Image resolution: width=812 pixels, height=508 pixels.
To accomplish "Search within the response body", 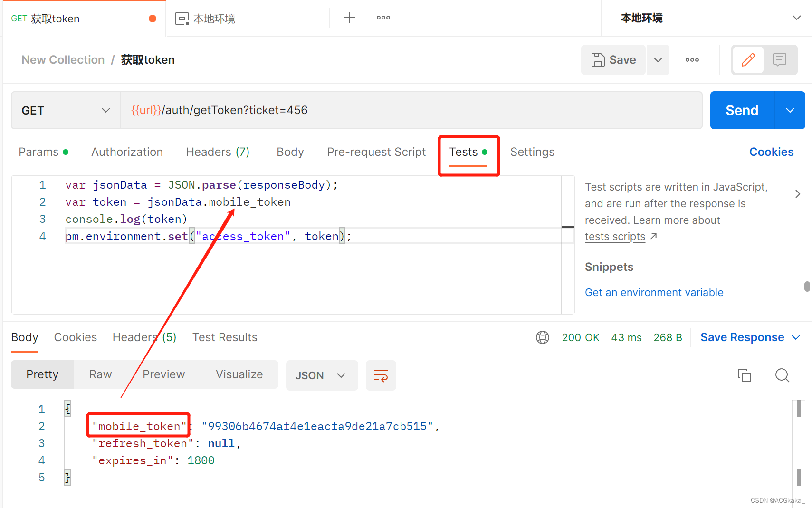I will pyautogui.click(x=783, y=375).
